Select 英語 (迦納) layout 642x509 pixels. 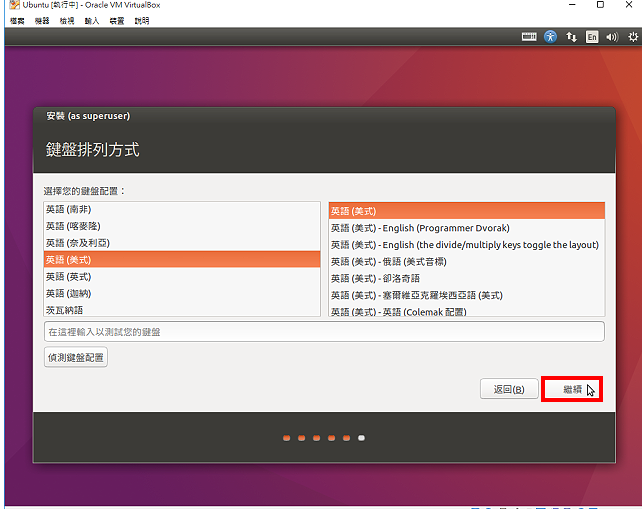pyautogui.click(x=182, y=293)
